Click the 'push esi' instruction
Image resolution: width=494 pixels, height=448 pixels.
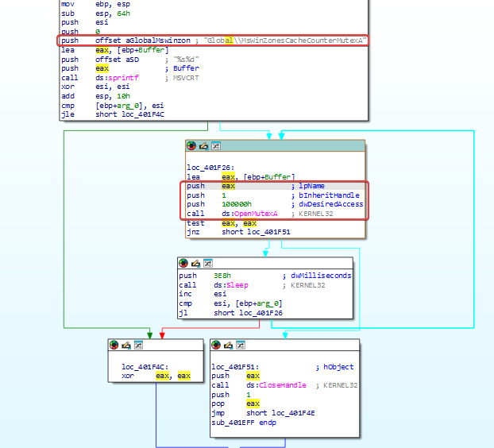pyautogui.click(x=85, y=22)
